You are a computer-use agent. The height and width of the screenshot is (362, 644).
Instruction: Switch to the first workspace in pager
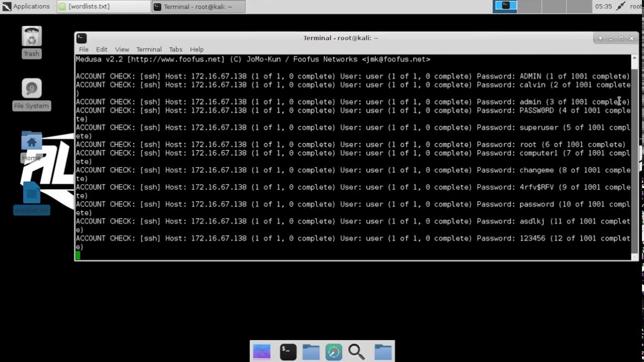click(x=505, y=6)
